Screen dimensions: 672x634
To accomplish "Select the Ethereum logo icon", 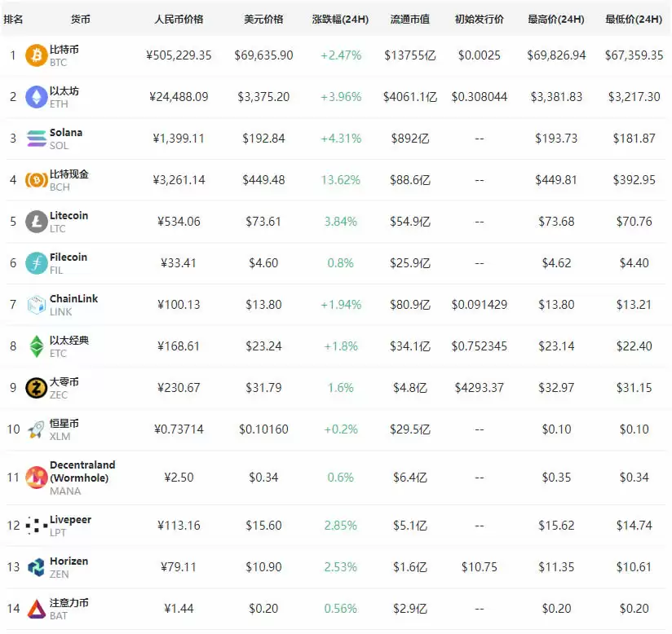I will [x=36, y=96].
